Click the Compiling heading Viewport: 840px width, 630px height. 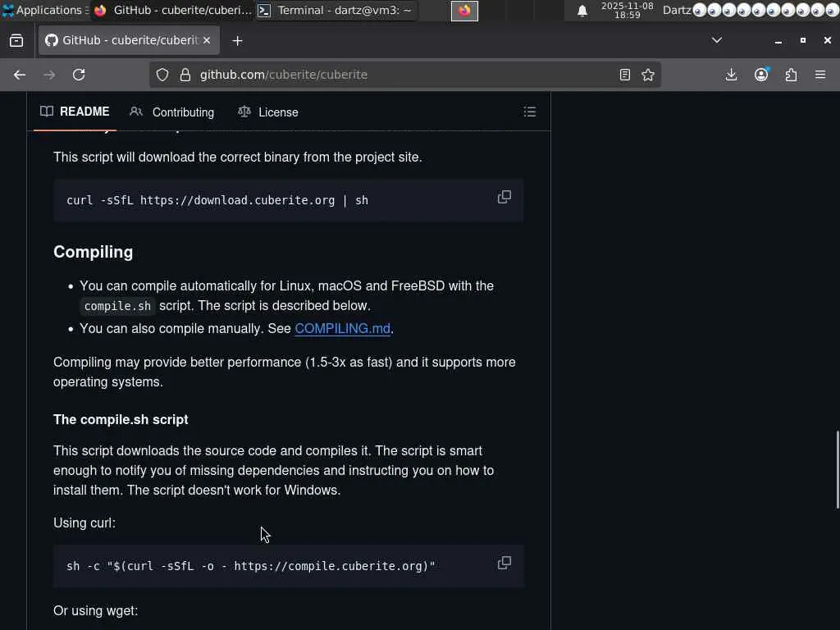click(x=94, y=252)
